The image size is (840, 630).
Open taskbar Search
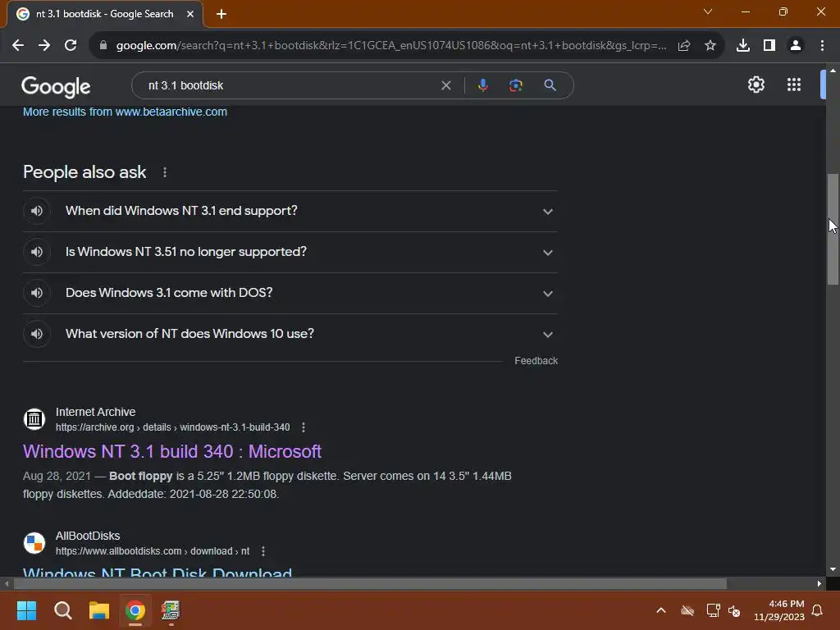point(62,610)
